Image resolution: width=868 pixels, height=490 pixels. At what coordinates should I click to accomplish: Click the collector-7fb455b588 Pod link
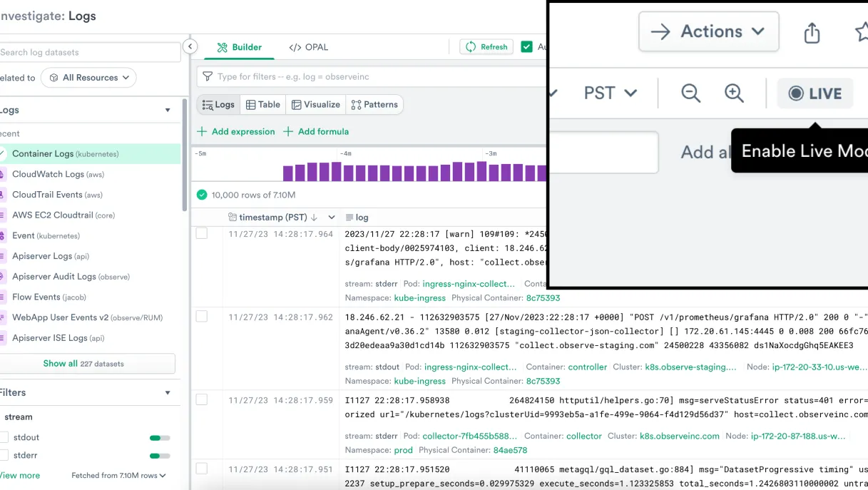tap(470, 436)
